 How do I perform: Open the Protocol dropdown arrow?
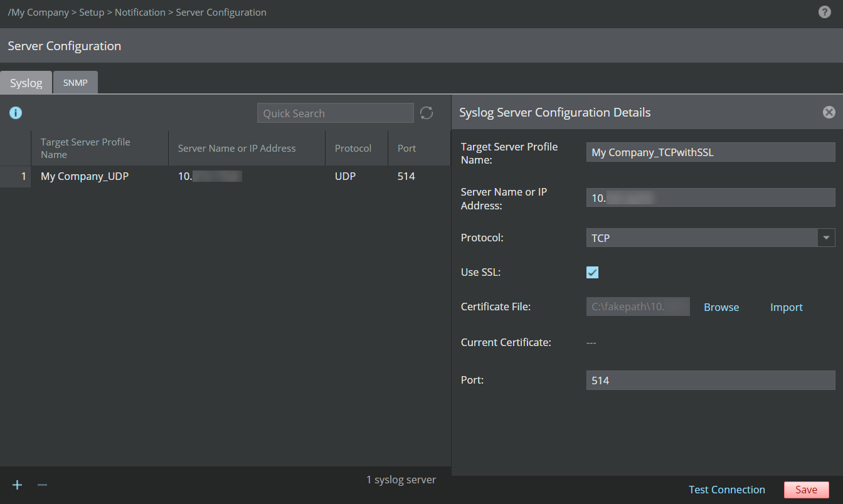(826, 238)
